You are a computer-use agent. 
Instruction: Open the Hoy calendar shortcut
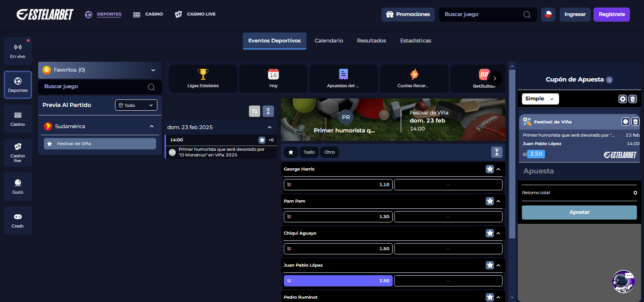pos(273,78)
